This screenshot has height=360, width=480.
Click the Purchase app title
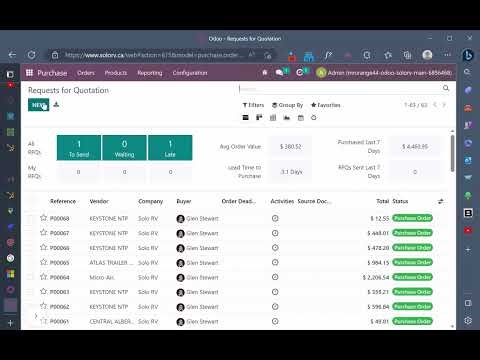point(52,73)
